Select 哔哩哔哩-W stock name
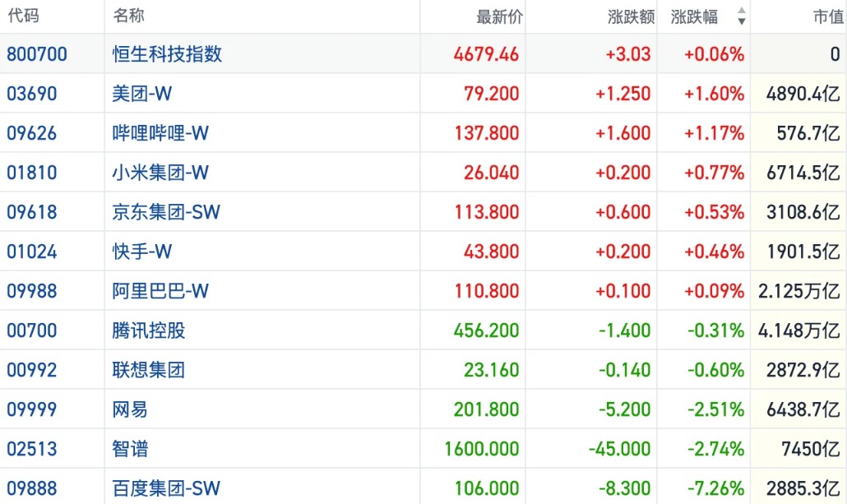 pyautogui.click(x=160, y=133)
